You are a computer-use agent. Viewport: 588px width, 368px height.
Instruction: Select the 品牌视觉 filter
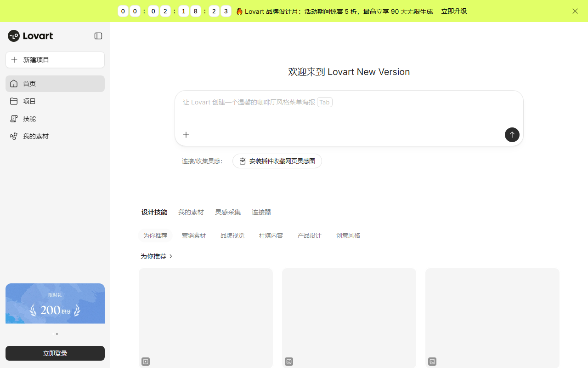point(232,236)
